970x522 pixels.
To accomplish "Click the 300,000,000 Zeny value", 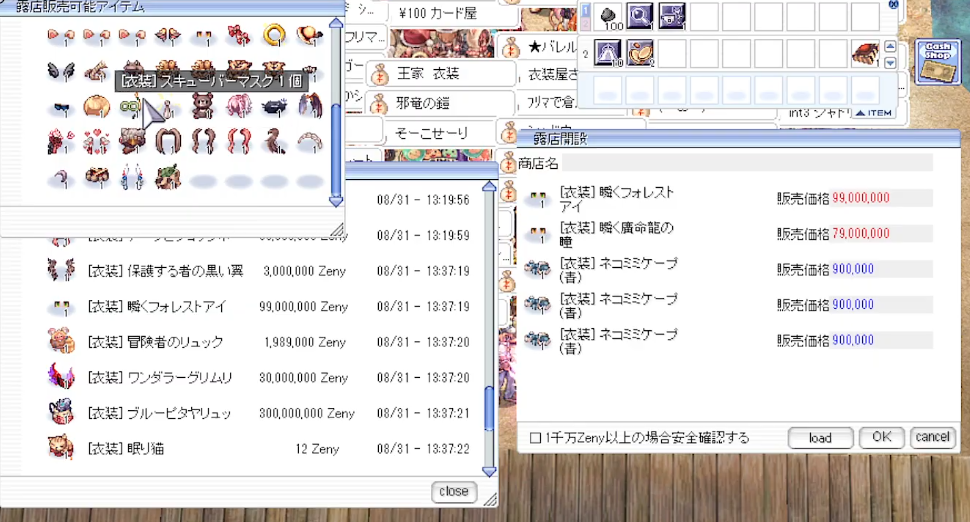I will pyautogui.click(x=307, y=413).
